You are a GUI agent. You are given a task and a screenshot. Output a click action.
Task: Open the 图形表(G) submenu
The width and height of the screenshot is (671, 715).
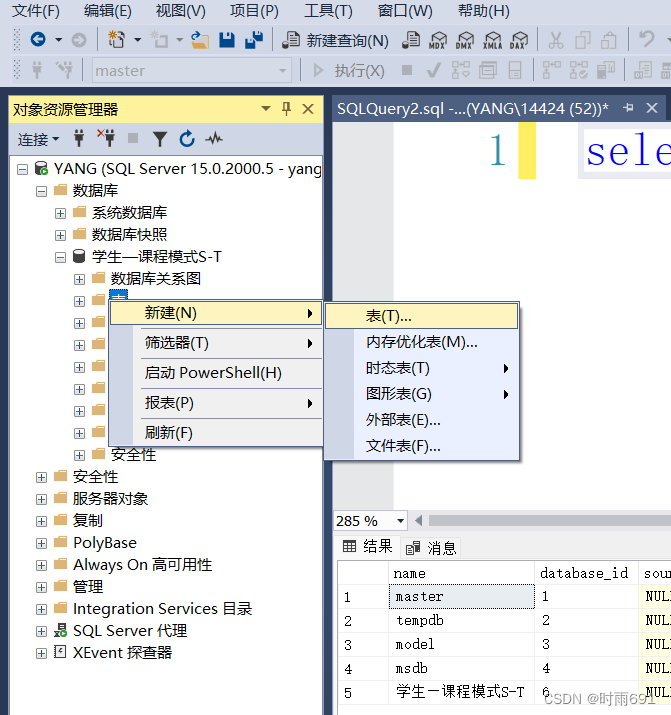(x=422, y=394)
